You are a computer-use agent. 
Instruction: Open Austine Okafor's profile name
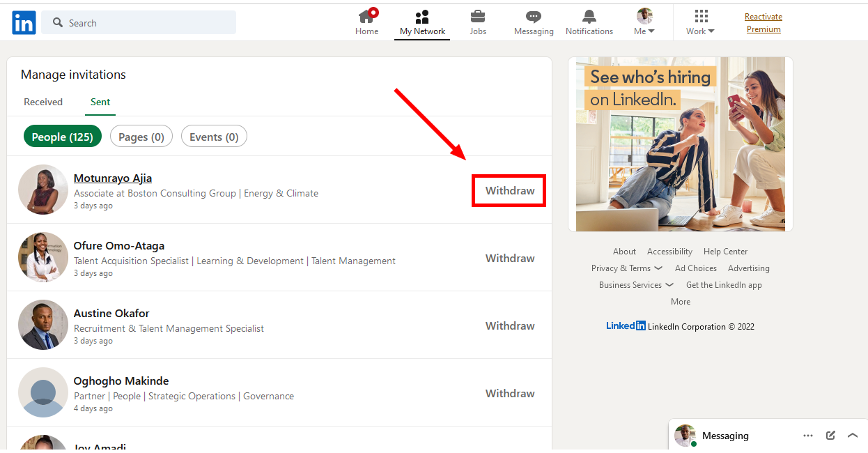tap(111, 314)
